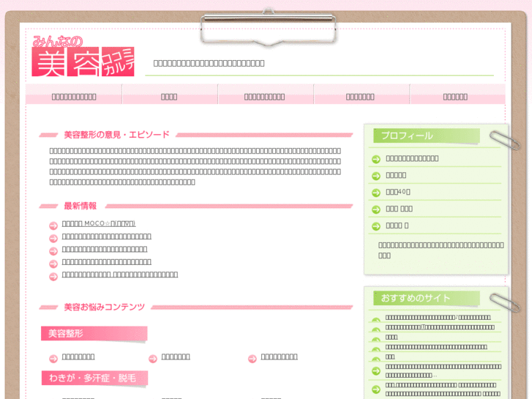
Task: Click the pink 美容整形 category banner
Action: click(94, 333)
